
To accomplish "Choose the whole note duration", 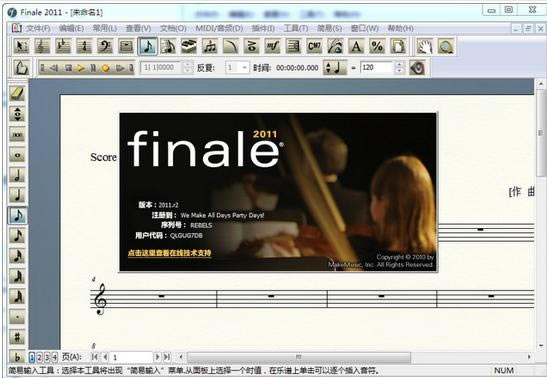I will [17, 155].
